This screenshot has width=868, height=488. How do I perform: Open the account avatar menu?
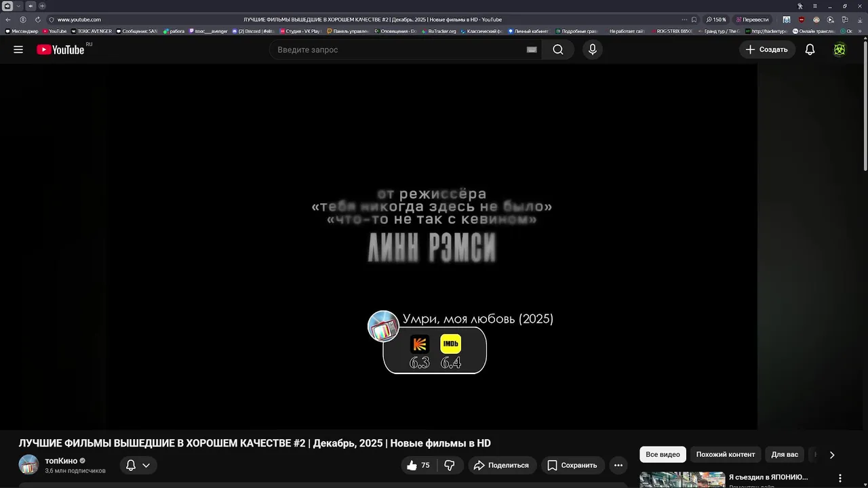[840, 49]
